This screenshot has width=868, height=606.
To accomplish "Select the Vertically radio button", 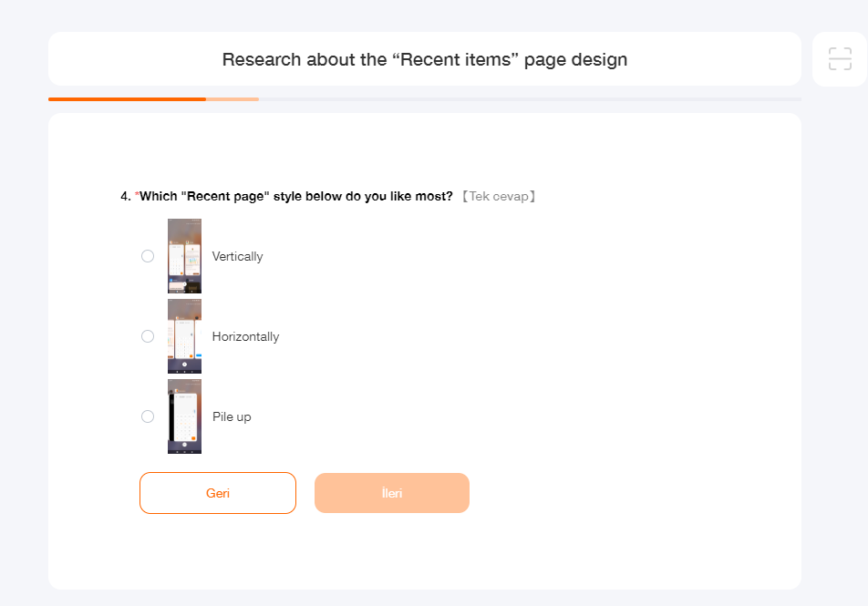I will tap(148, 256).
